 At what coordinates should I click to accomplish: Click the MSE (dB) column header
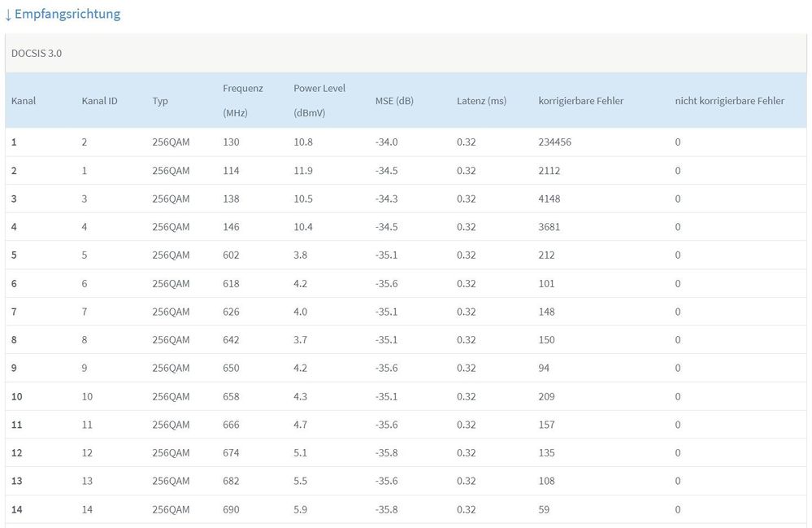(394, 101)
